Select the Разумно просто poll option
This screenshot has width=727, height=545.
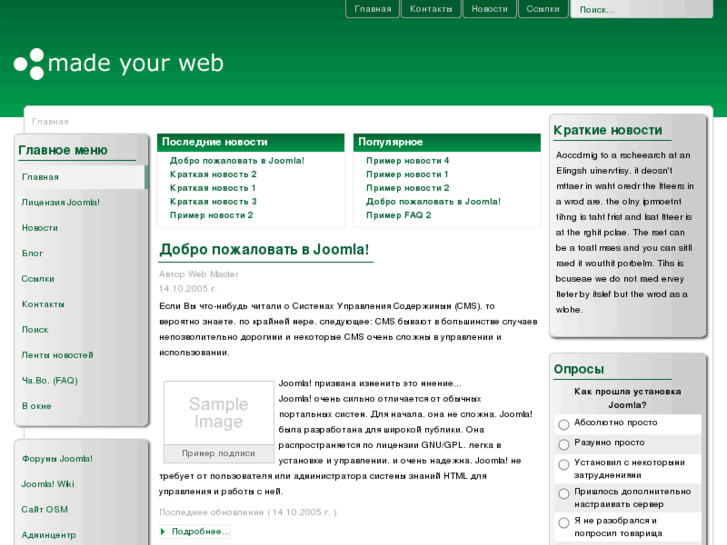(x=564, y=444)
